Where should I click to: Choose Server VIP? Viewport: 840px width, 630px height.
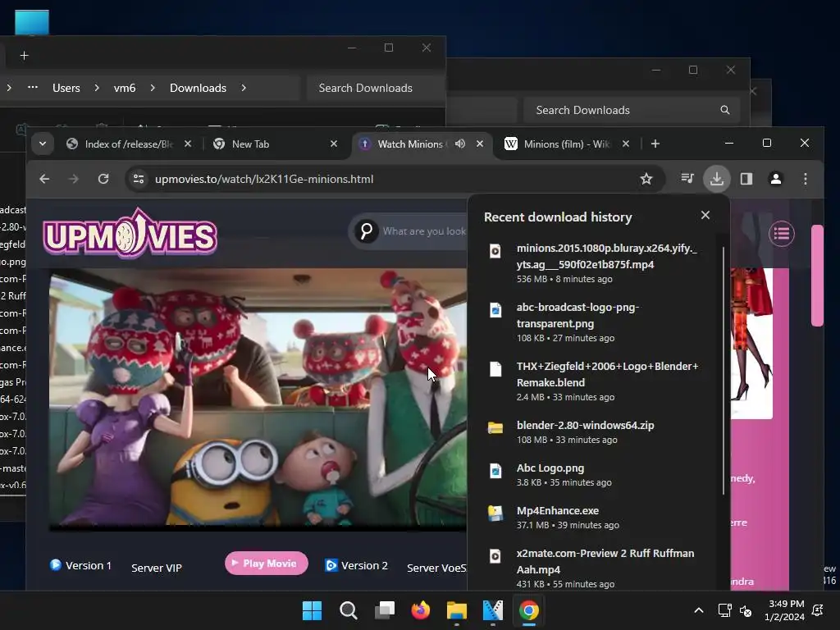[x=157, y=568]
